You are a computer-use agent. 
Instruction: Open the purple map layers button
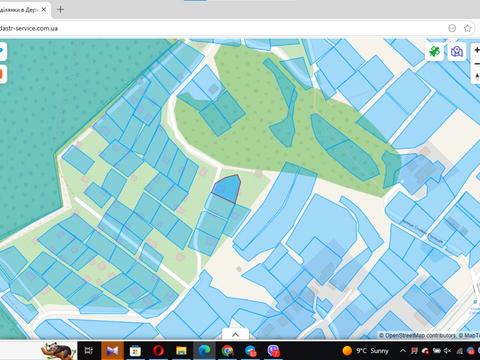pos(457,52)
